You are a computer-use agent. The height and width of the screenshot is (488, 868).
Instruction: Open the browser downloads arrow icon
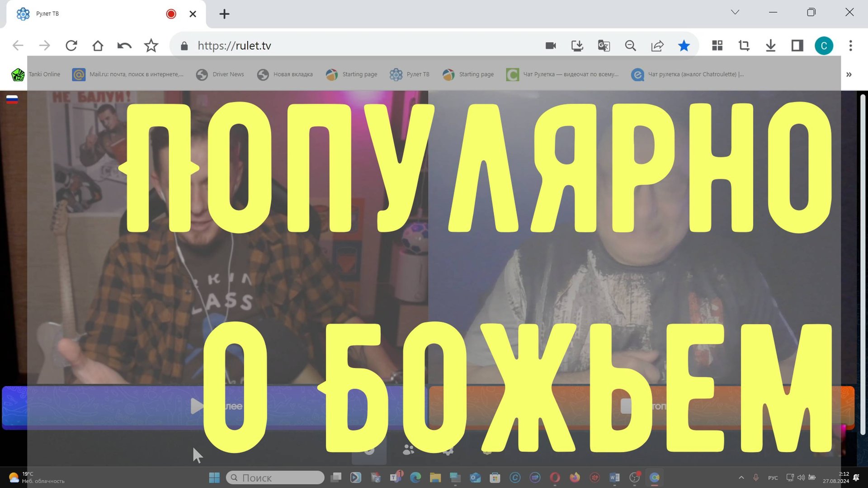[x=771, y=46]
